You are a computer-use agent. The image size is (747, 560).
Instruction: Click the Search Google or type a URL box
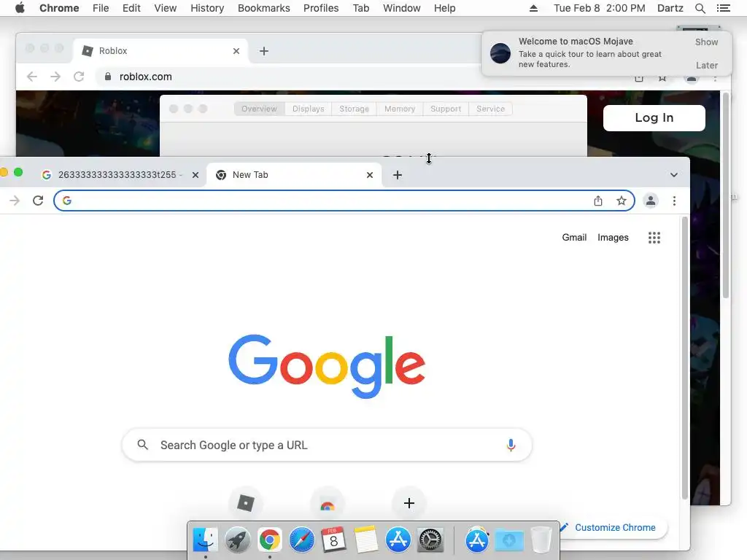pos(327,445)
